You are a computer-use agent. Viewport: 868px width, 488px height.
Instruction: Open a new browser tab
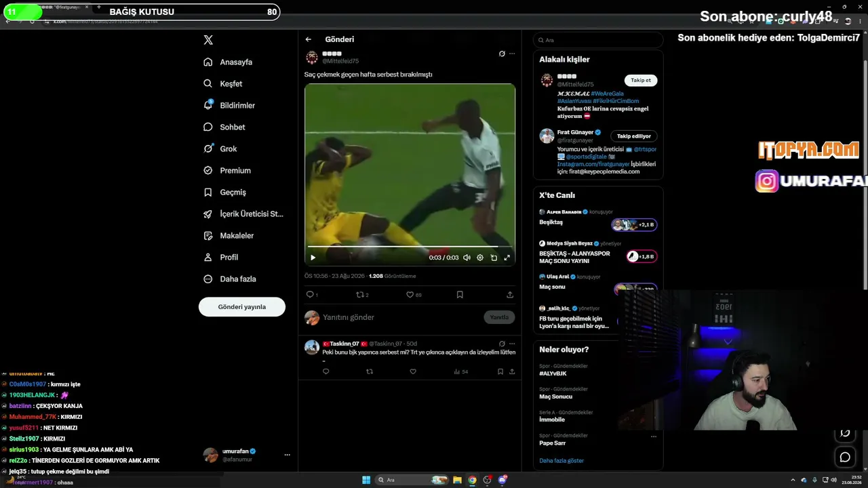coord(99,7)
